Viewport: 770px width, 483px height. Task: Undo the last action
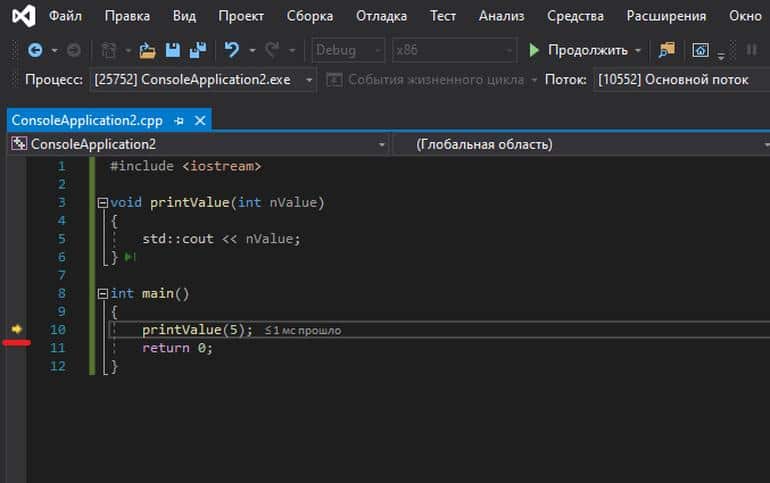[232, 50]
